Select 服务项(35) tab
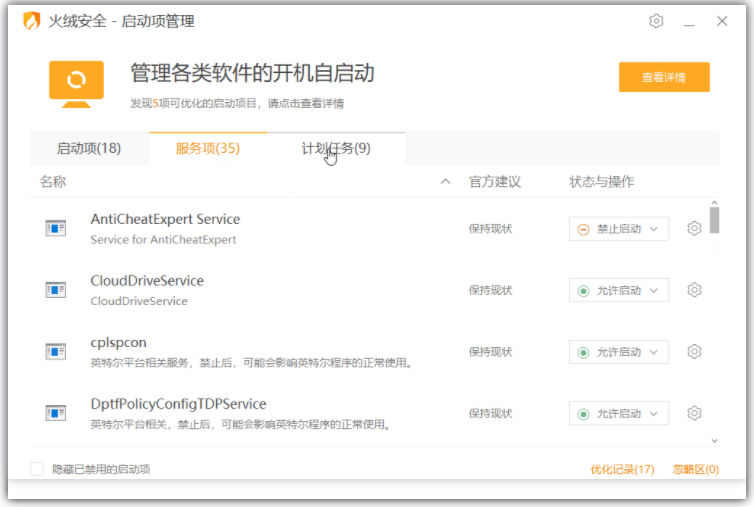754x507 pixels. (x=208, y=149)
